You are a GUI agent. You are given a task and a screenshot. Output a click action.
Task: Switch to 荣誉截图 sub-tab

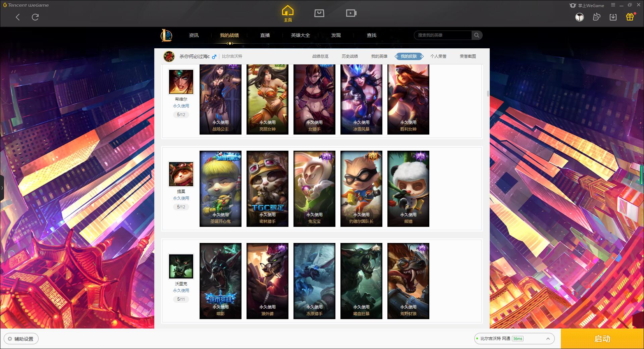[x=468, y=56]
